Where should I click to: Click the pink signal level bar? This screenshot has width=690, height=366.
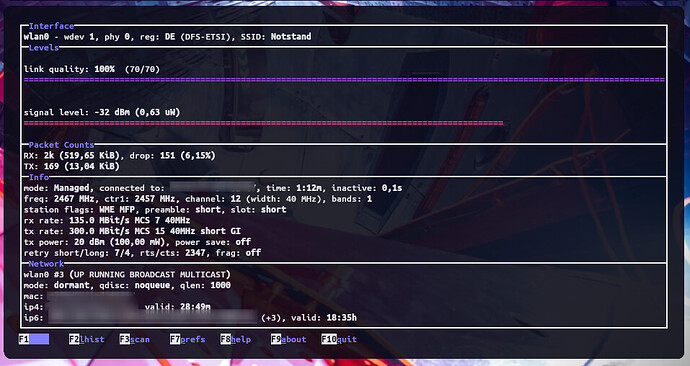click(x=263, y=123)
